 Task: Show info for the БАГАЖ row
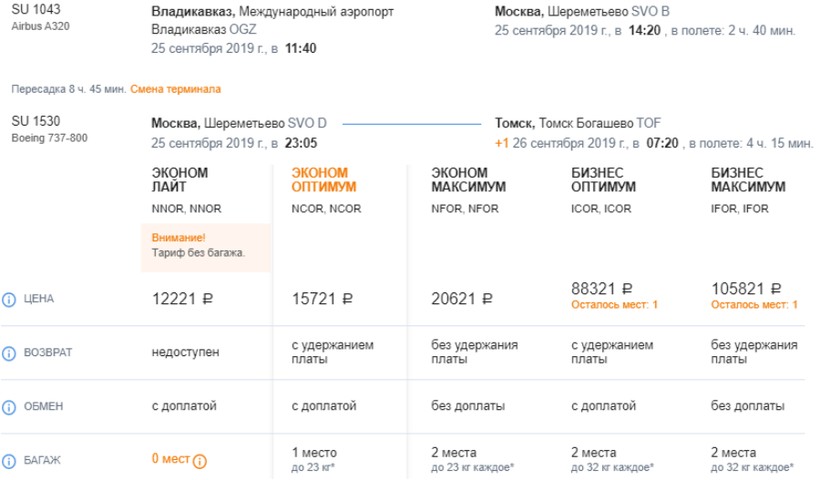coord(10,460)
